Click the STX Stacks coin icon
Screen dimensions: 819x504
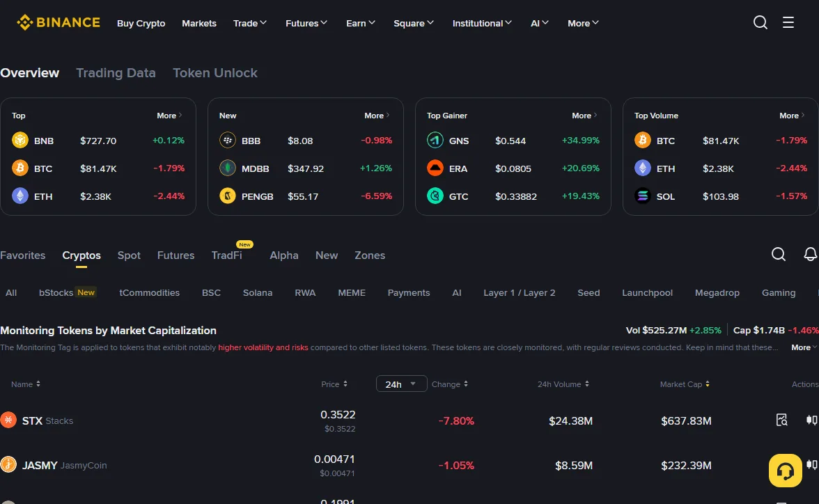pos(8,420)
